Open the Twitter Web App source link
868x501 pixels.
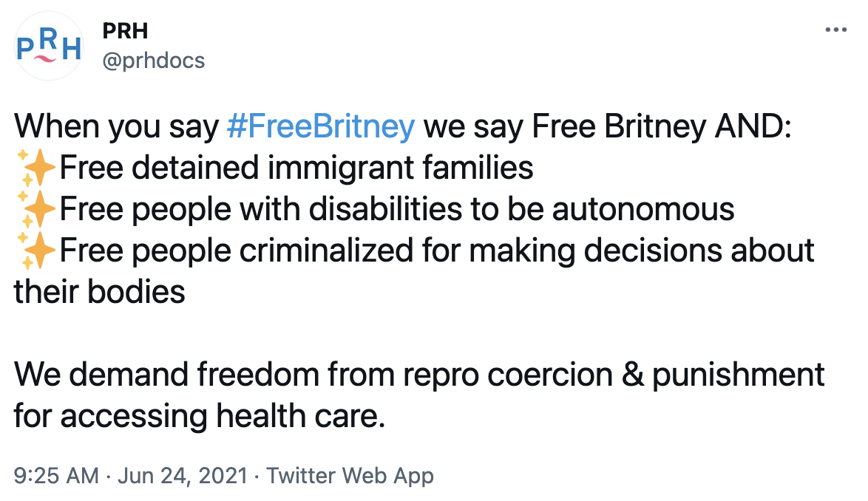[350, 475]
